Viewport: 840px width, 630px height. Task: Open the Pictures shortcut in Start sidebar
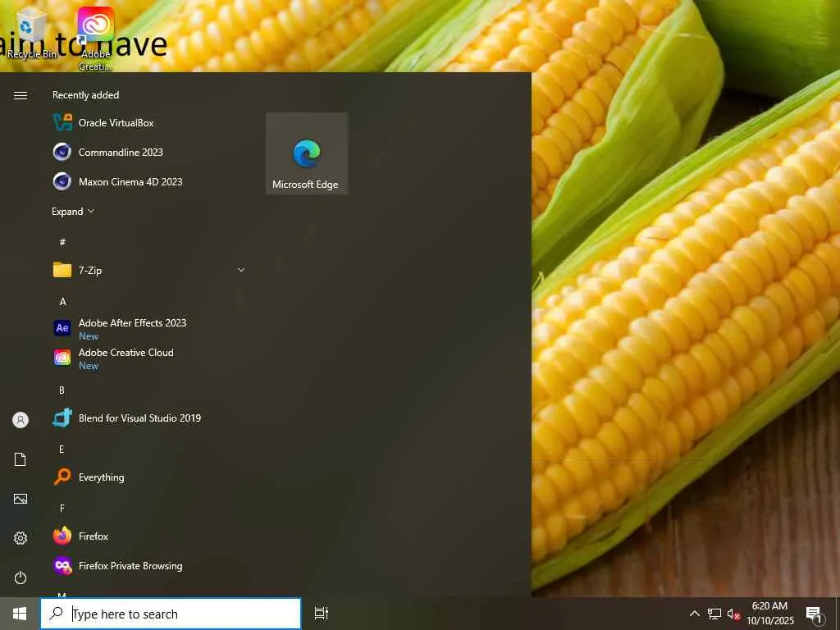pyautogui.click(x=21, y=499)
